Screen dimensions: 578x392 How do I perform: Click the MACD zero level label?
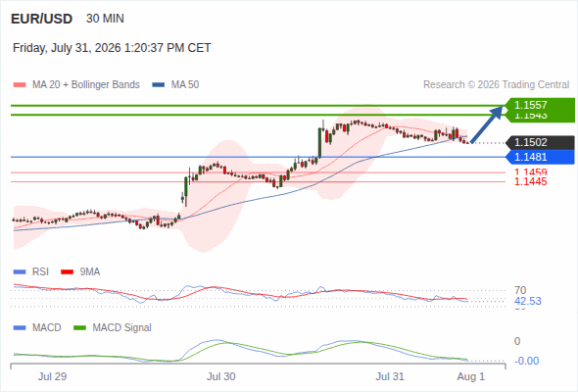(x=517, y=341)
